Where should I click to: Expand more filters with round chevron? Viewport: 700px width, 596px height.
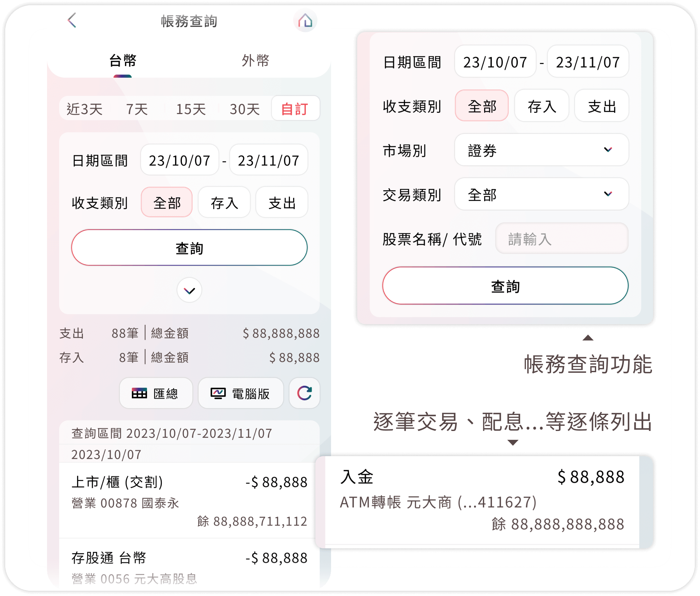point(189,290)
